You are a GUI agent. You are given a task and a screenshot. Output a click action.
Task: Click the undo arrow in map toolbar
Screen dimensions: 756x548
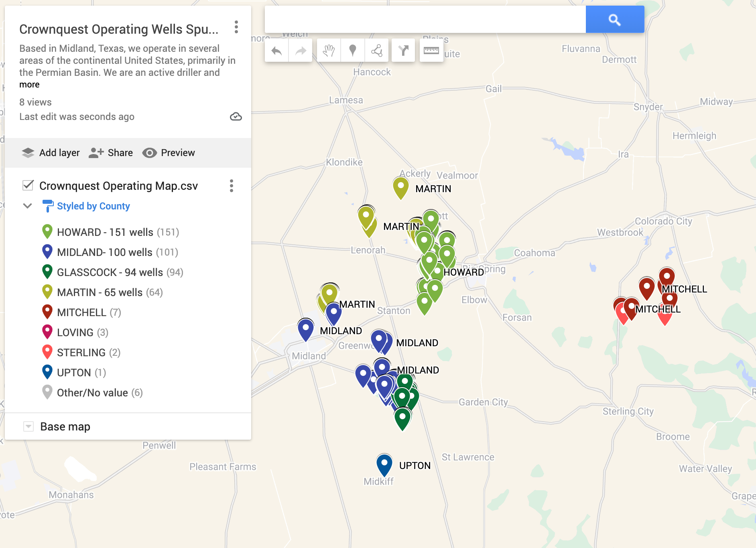[276, 51]
